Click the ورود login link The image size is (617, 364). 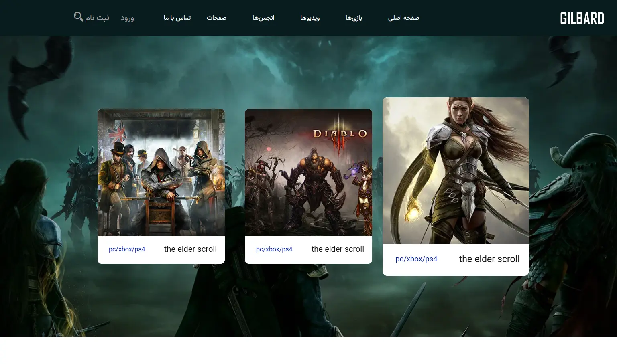[x=127, y=18]
